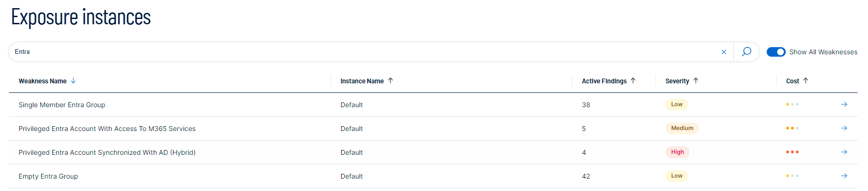This screenshot has width=868, height=191.
Task: Open Empty Entra Group weakness
Action: pos(48,176)
